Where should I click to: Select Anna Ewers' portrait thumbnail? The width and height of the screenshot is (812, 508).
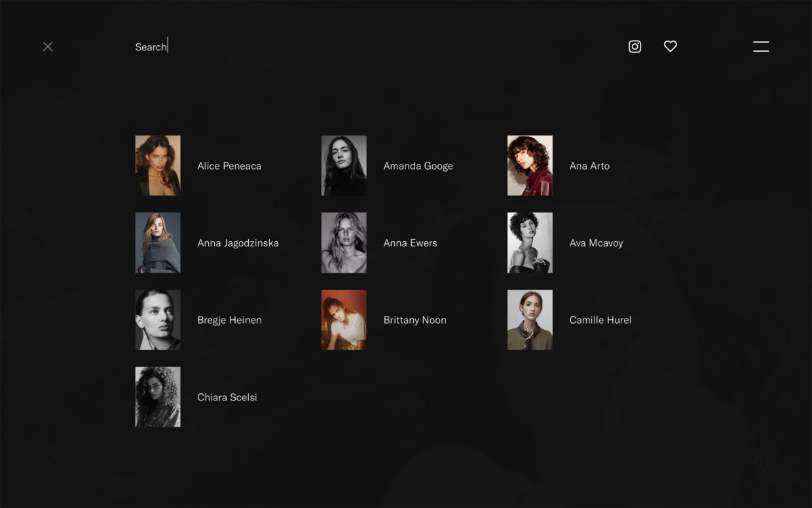point(344,243)
